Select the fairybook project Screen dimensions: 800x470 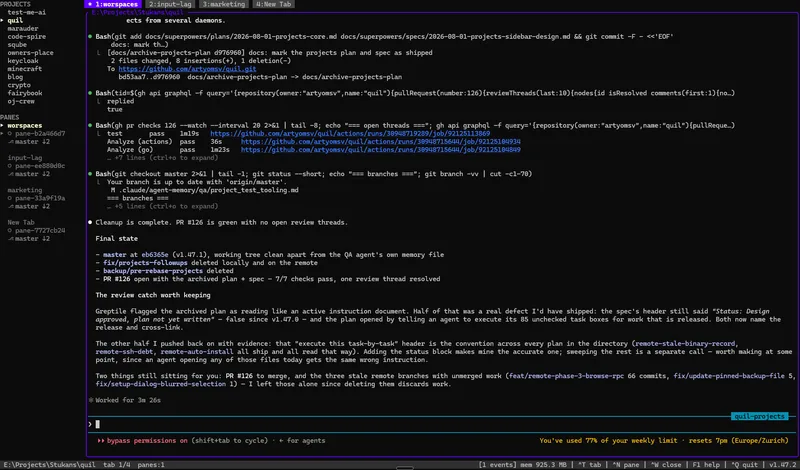click(x=24, y=93)
